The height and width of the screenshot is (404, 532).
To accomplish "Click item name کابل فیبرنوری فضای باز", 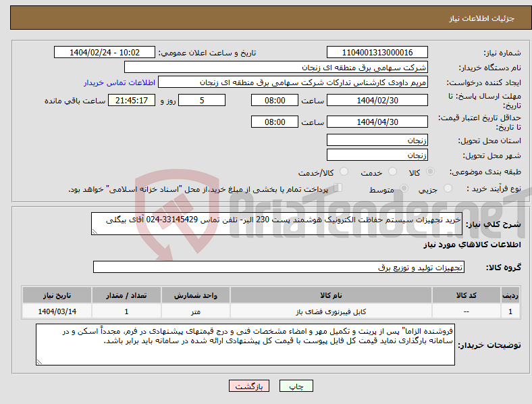I will pyautogui.click(x=331, y=311).
